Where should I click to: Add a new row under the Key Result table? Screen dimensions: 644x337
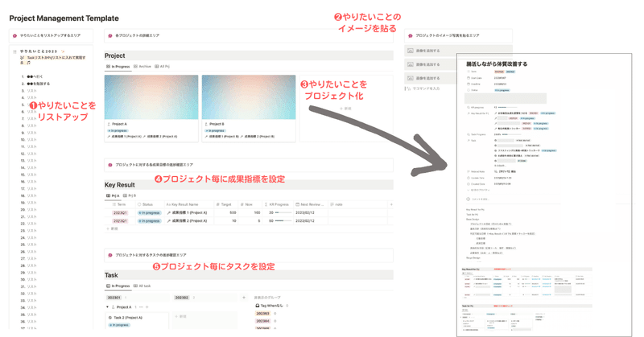click(112, 228)
